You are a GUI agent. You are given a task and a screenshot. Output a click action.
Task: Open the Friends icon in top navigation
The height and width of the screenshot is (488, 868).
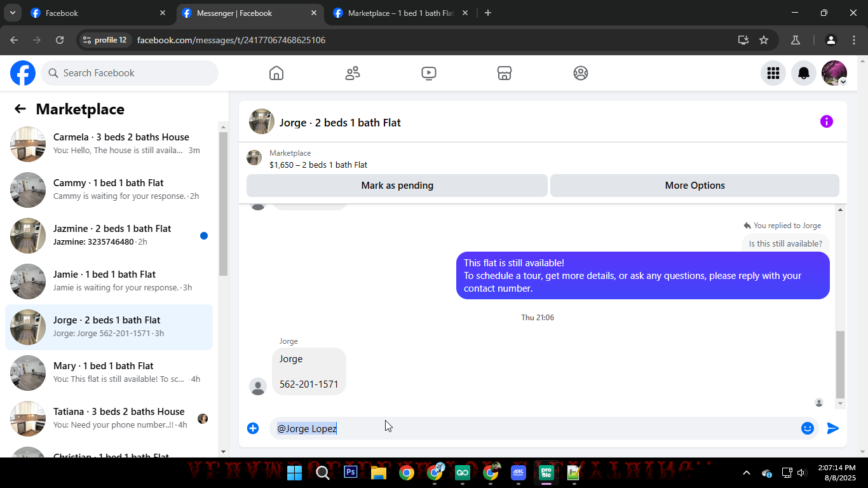[353, 73]
